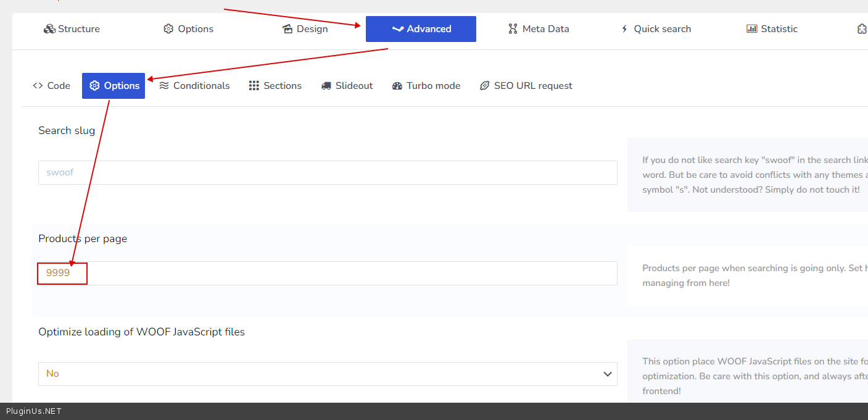
Task: Click the gear icon beside top Options
Action: [x=168, y=29]
